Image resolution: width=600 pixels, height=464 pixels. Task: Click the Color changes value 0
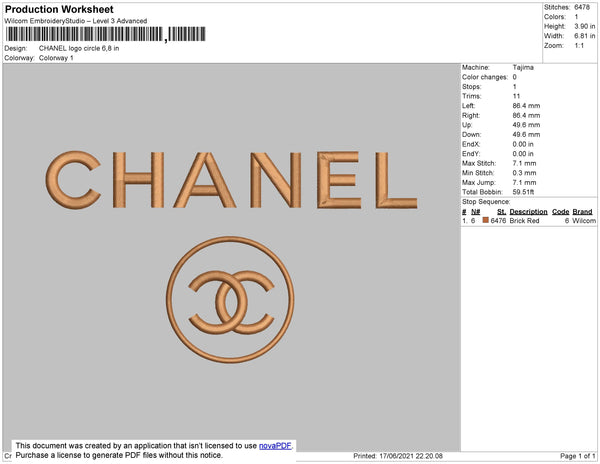(515, 77)
